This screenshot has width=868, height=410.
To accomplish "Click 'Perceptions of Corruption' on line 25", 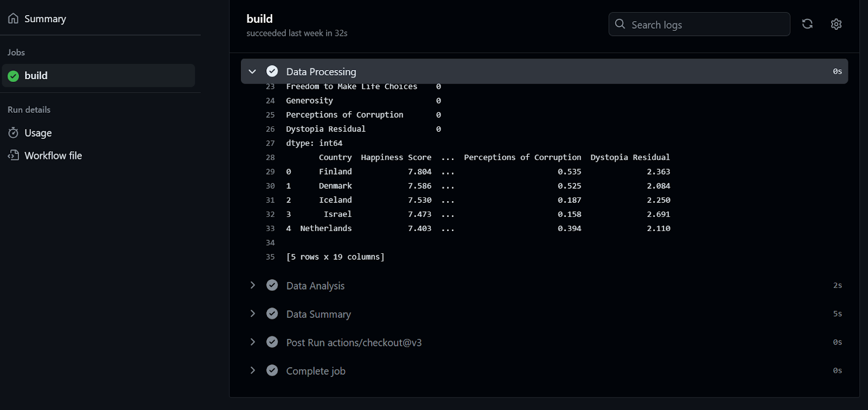I will 344,115.
